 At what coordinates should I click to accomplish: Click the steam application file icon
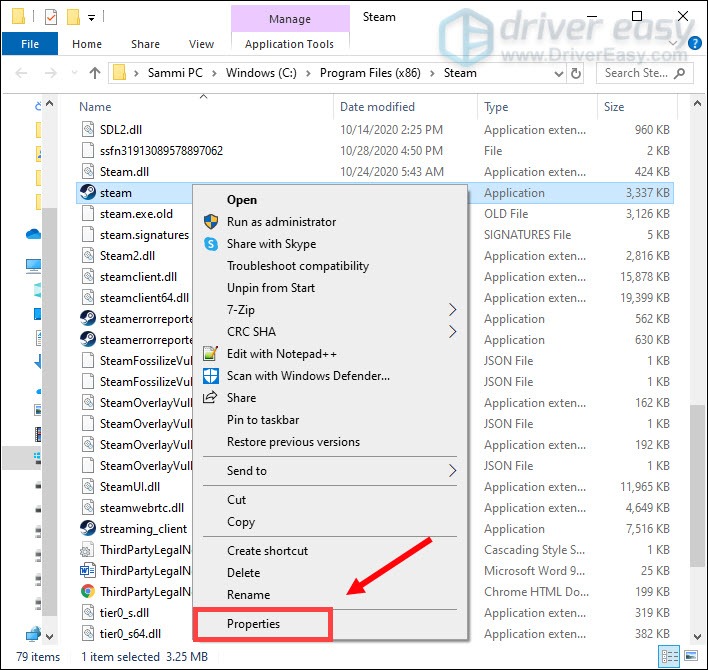point(88,192)
